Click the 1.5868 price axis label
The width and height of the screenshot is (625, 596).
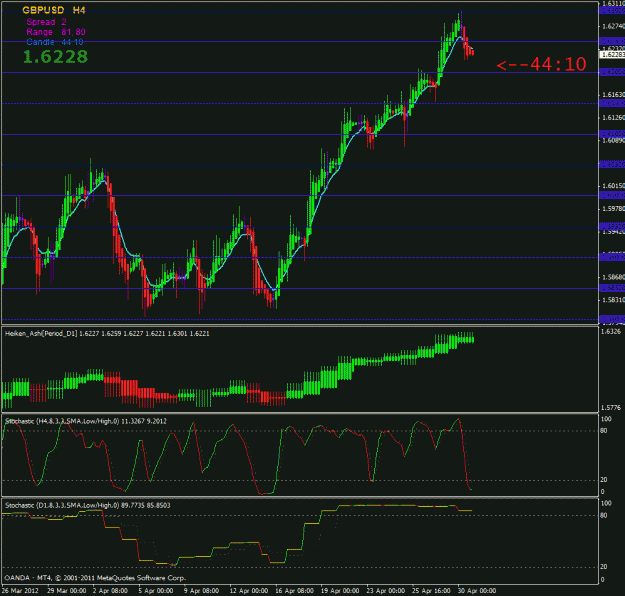point(613,277)
